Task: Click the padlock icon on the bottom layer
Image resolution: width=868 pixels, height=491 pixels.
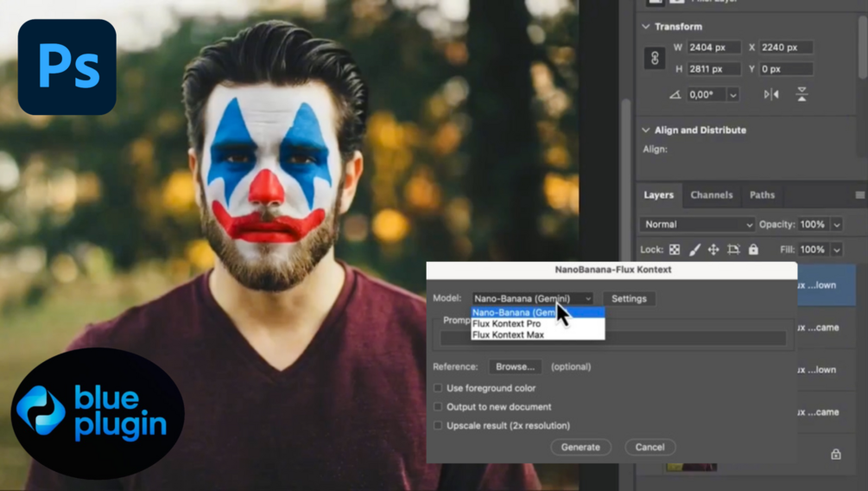Action: click(836, 455)
